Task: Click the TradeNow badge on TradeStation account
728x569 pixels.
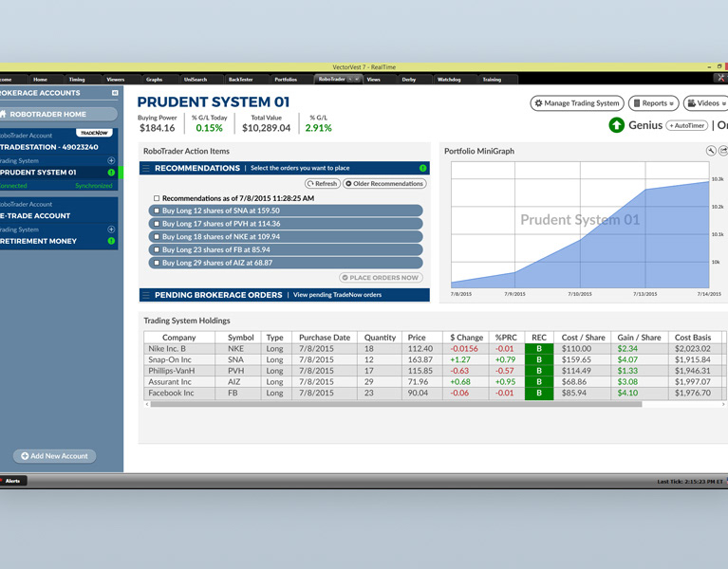Action: click(94, 133)
